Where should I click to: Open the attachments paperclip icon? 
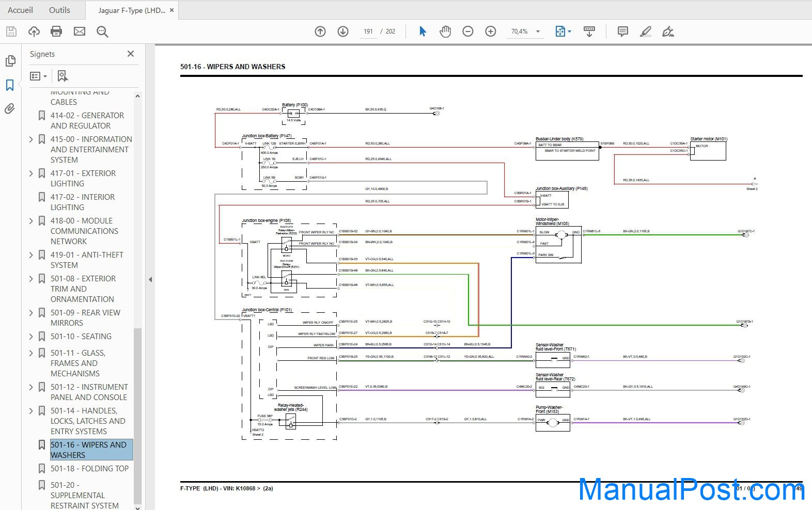[10, 109]
